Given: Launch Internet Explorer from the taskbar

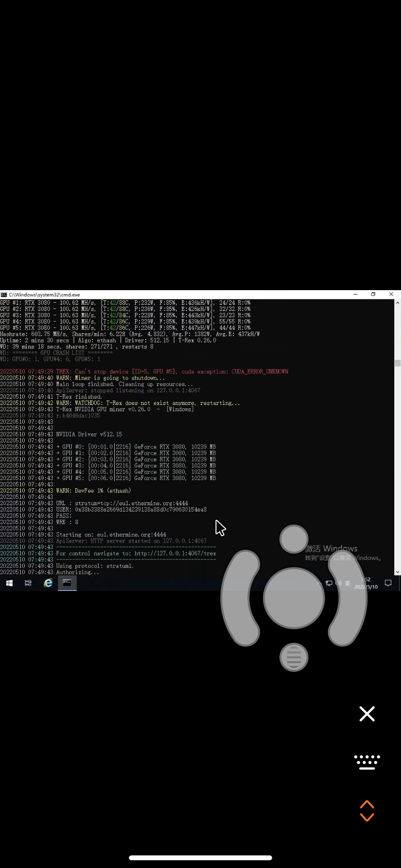Looking at the screenshot, I should (x=48, y=583).
